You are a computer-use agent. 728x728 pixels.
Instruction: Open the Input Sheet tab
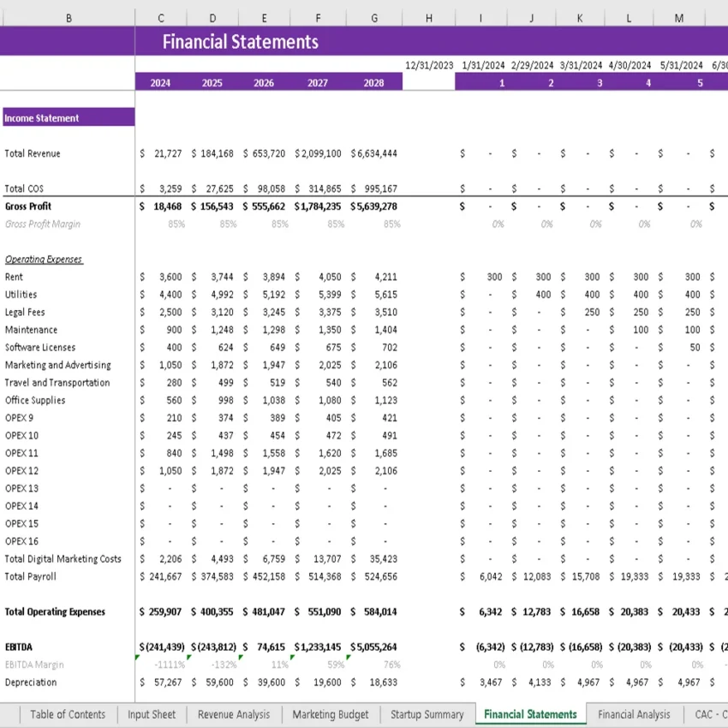click(152, 714)
